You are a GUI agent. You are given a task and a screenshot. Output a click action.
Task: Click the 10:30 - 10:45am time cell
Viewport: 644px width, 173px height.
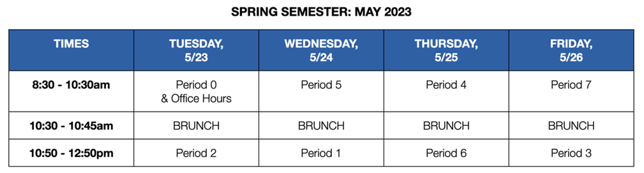[x=71, y=125]
